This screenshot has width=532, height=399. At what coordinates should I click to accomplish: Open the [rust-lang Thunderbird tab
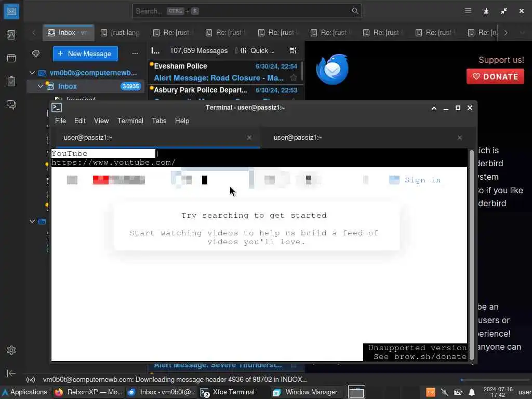[x=121, y=33]
